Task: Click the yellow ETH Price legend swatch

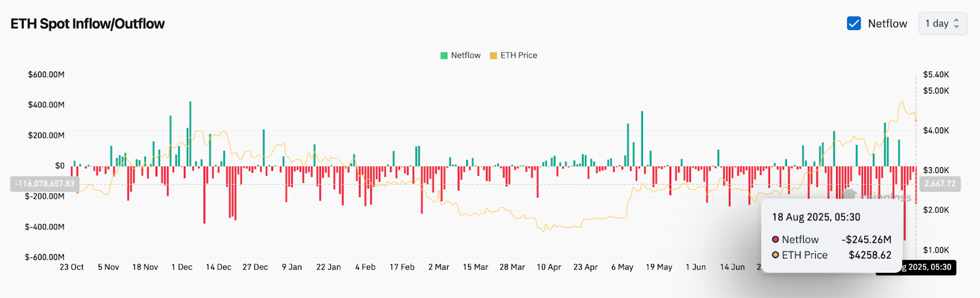Action: click(x=493, y=55)
